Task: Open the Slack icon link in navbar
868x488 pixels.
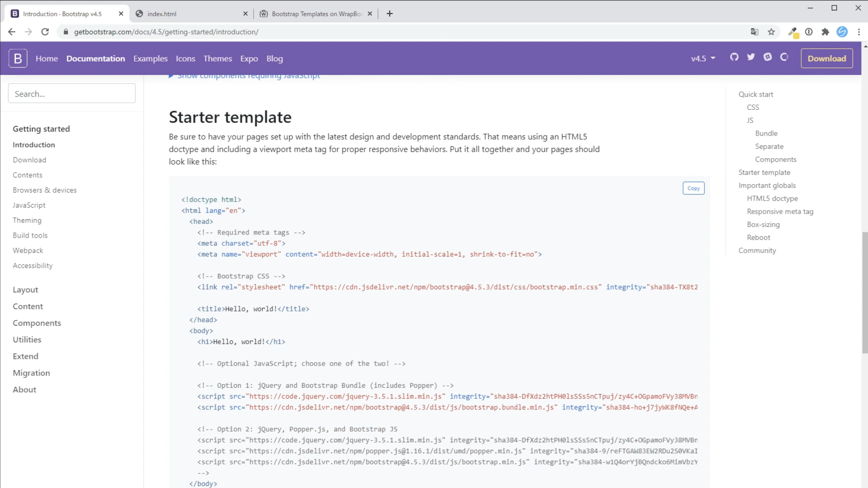Action: coord(768,57)
